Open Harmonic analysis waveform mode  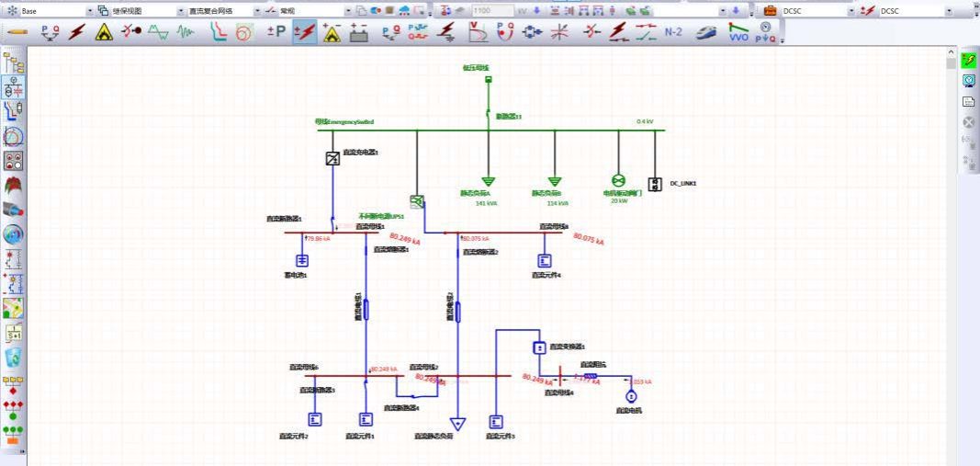pos(186,32)
